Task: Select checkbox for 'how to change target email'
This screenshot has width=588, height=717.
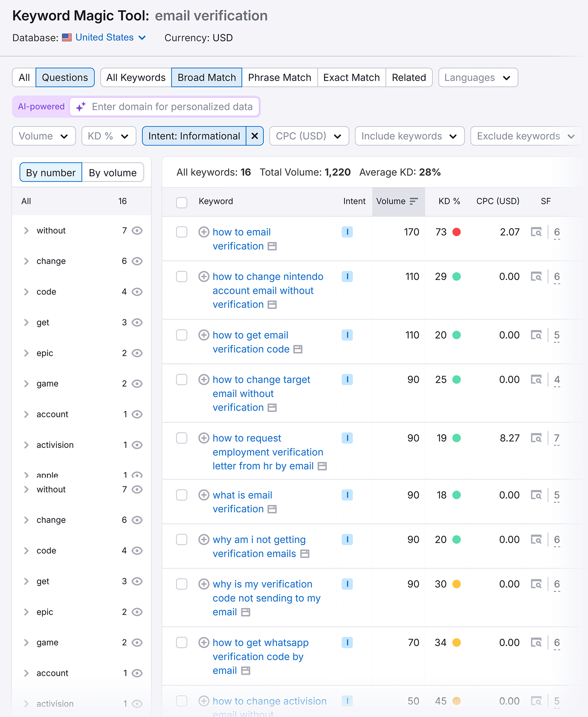Action: (181, 380)
